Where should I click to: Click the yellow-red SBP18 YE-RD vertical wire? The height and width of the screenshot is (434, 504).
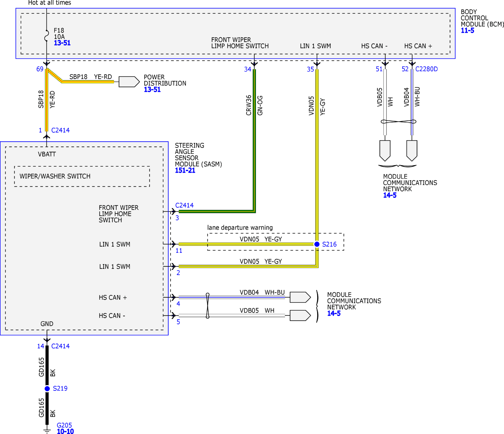pyautogui.click(x=46, y=100)
